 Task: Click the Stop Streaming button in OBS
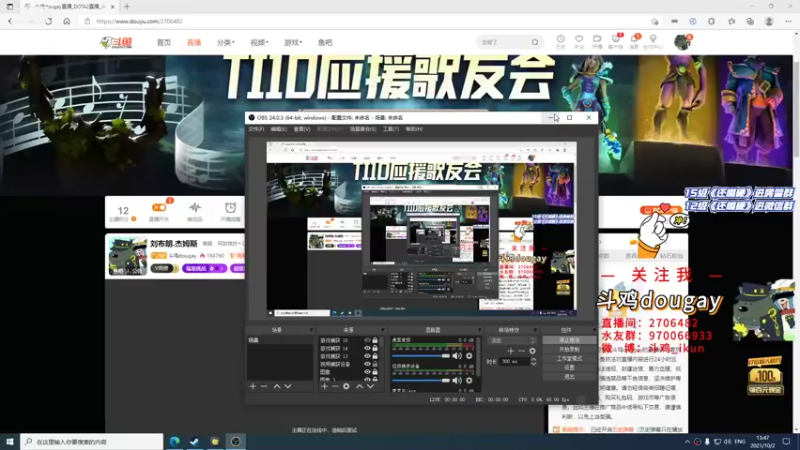coord(569,340)
